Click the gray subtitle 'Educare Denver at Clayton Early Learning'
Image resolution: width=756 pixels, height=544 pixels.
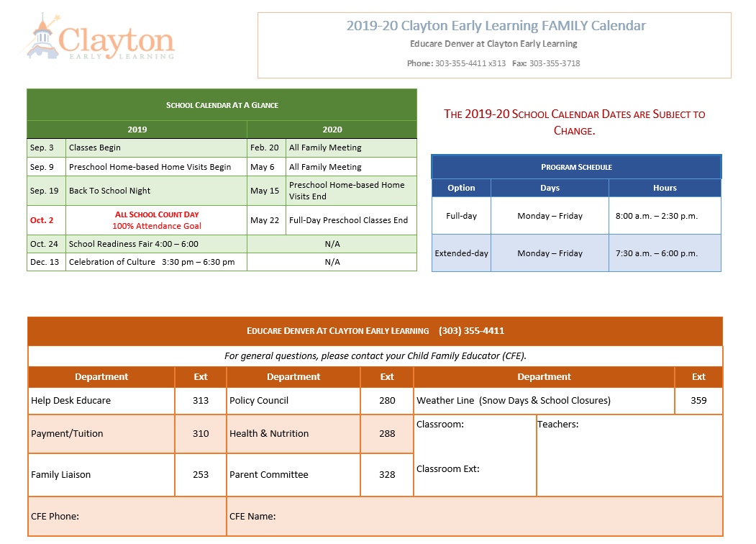pyautogui.click(x=493, y=44)
